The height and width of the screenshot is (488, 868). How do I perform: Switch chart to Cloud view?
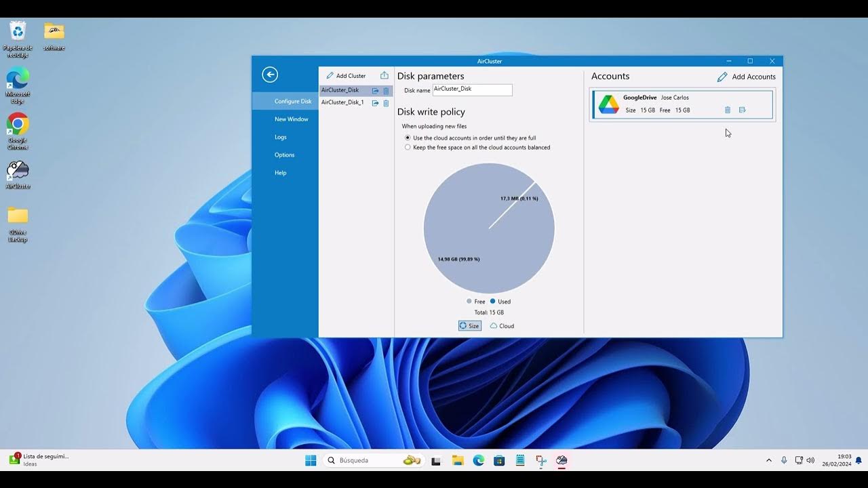[502, 326]
